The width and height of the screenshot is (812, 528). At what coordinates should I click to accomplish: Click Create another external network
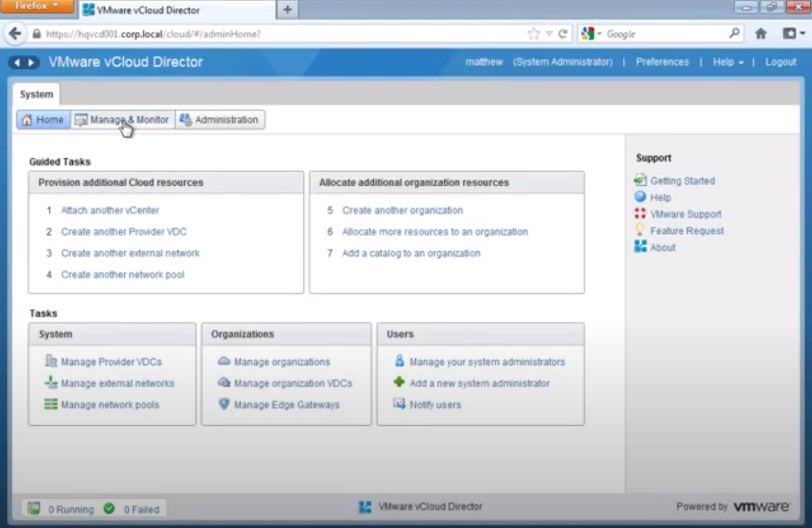(130, 253)
